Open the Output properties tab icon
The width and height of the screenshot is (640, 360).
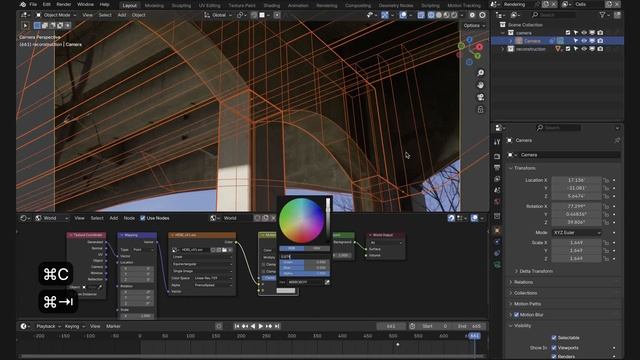(x=497, y=168)
